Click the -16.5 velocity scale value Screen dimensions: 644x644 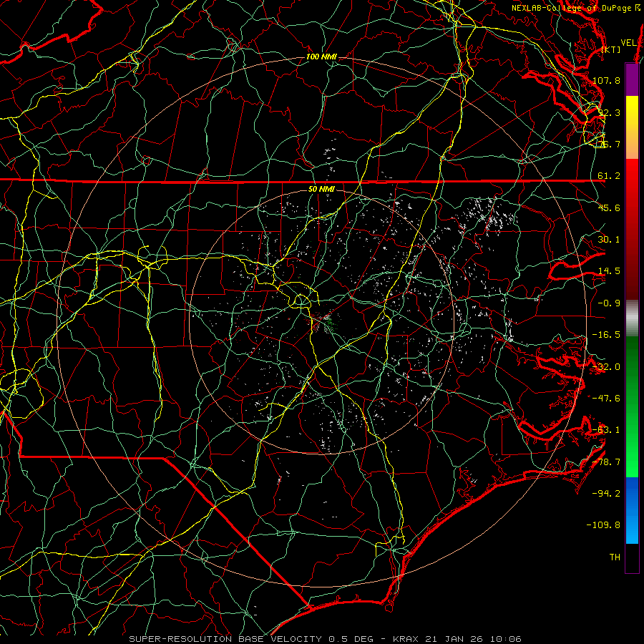tap(606, 335)
